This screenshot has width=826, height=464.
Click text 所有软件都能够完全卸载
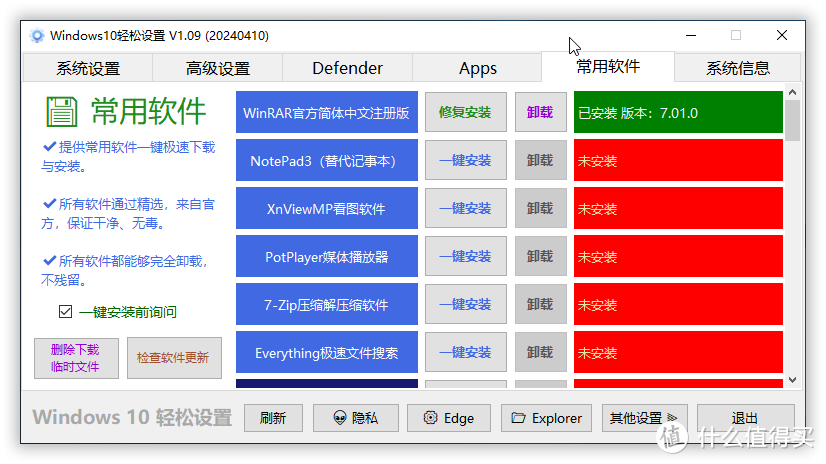click(125, 270)
